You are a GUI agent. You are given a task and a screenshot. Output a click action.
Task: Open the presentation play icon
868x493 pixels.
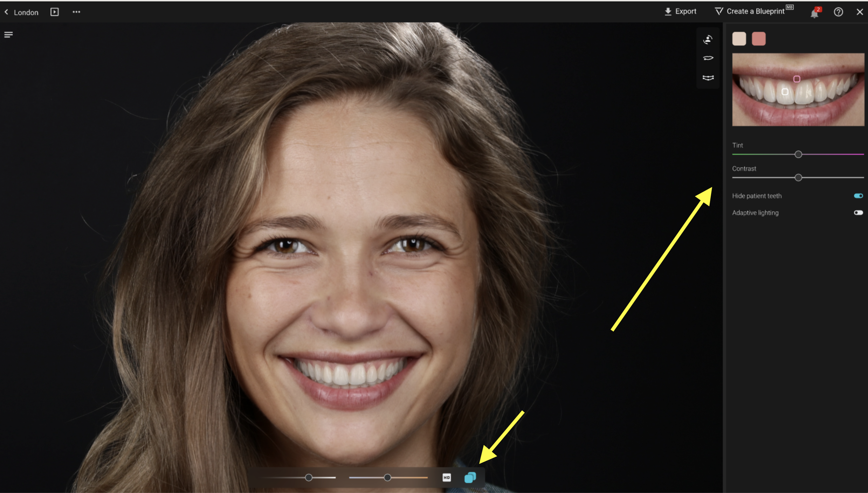point(54,12)
